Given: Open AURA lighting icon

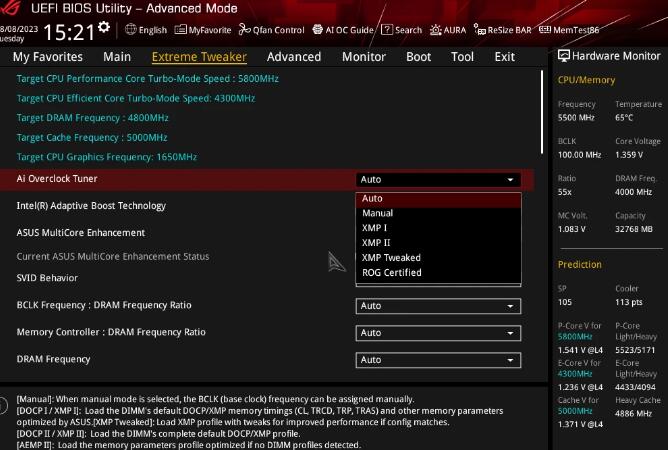Looking at the screenshot, I should tap(435, 29).
